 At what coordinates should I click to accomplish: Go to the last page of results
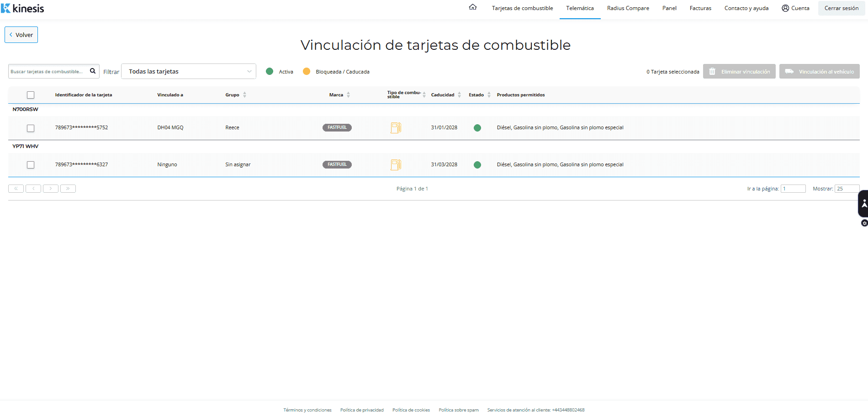tap(68, 189)
